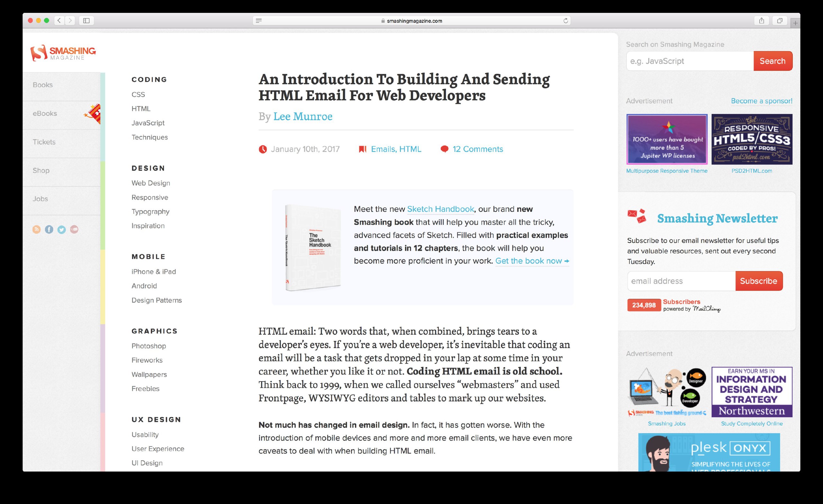Click the Safari address bar
The image size is (823, 504).
click(x=411, y=21)
